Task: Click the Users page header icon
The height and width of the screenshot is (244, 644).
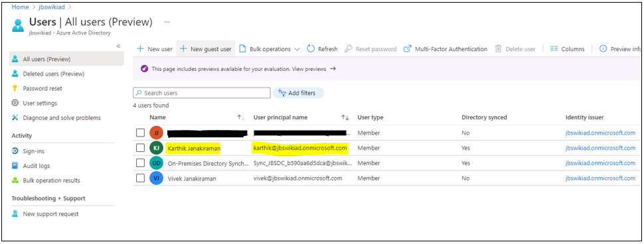Action: click(x=18, y=25)
